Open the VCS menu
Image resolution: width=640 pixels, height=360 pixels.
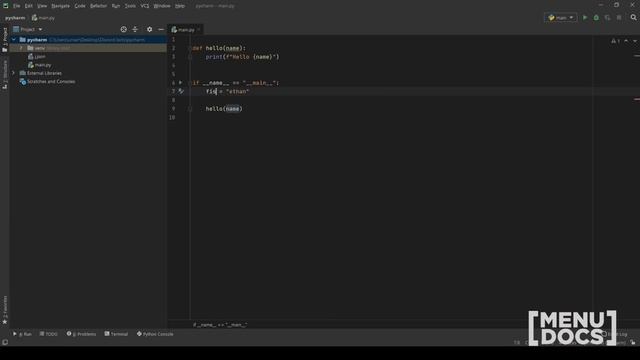pos(145,6)
